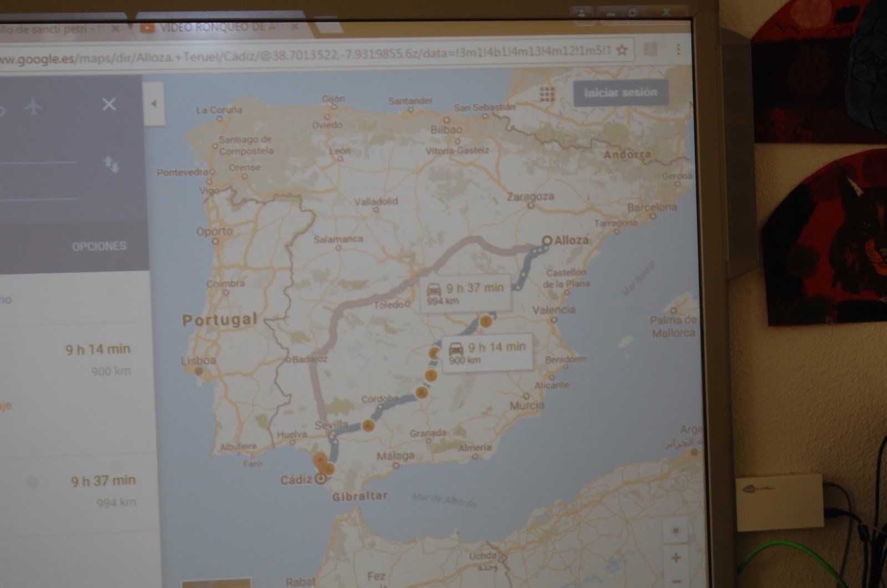Open OPCIONES route options
Image resolution: width=887 pixels, height=588 pixels.
coord(99,246)
